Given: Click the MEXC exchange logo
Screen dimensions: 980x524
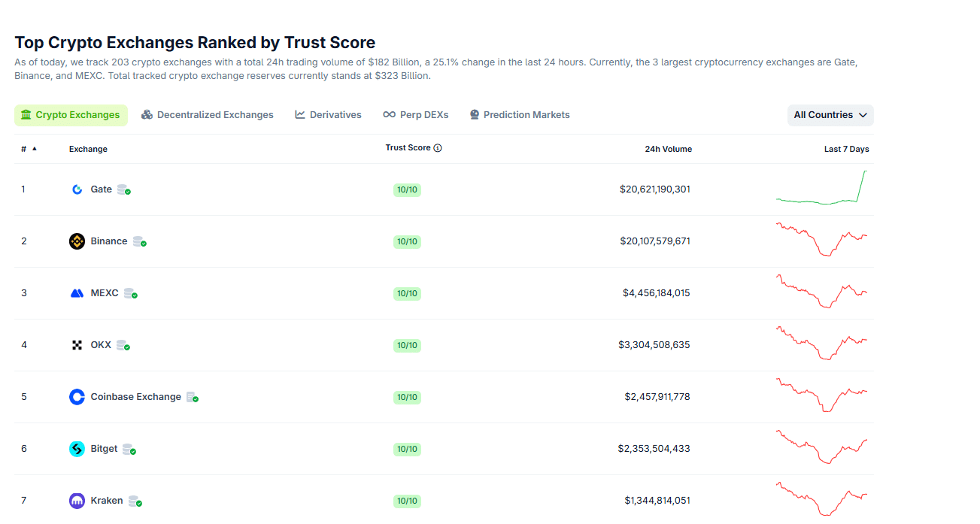Looking at the screenshot, I should tap(77, 292).
